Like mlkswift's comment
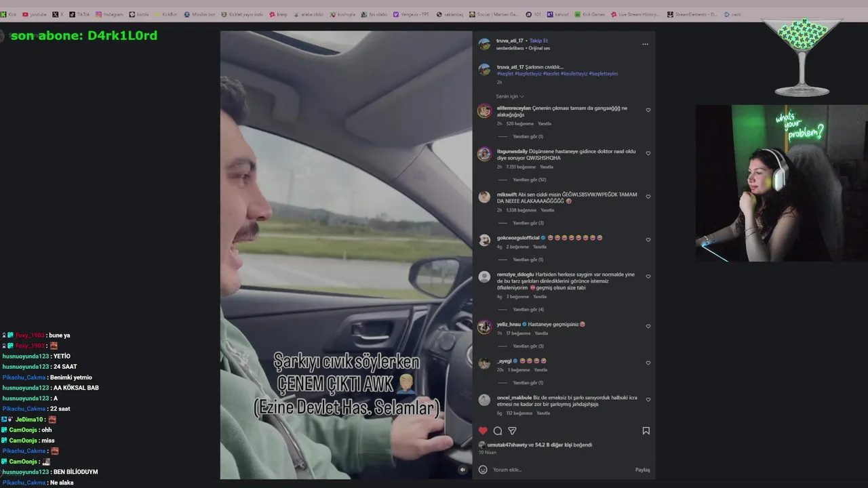The image size is (868, 488). pyautogui.click(x=648, y=197)
